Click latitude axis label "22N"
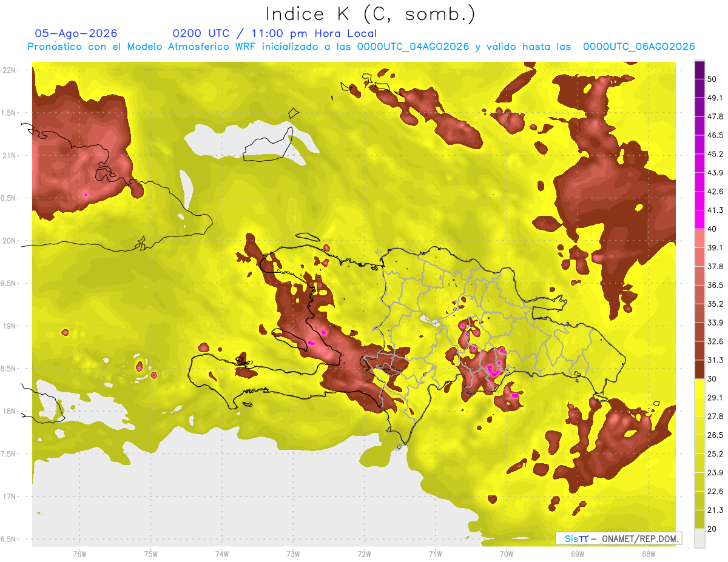Image resolution: width=728 pixels, height=562 pixels. [9, 70]
